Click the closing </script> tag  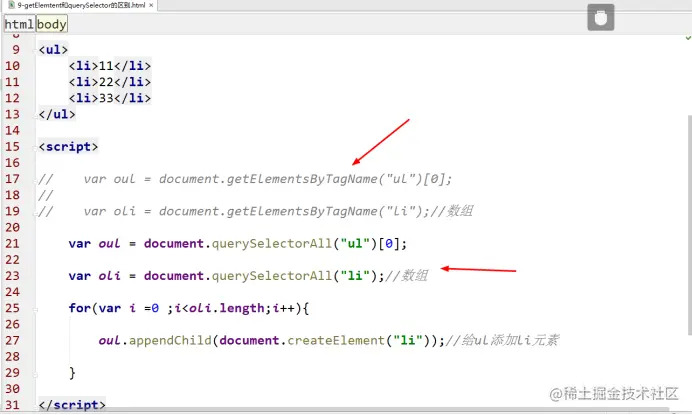coord(72,404)
